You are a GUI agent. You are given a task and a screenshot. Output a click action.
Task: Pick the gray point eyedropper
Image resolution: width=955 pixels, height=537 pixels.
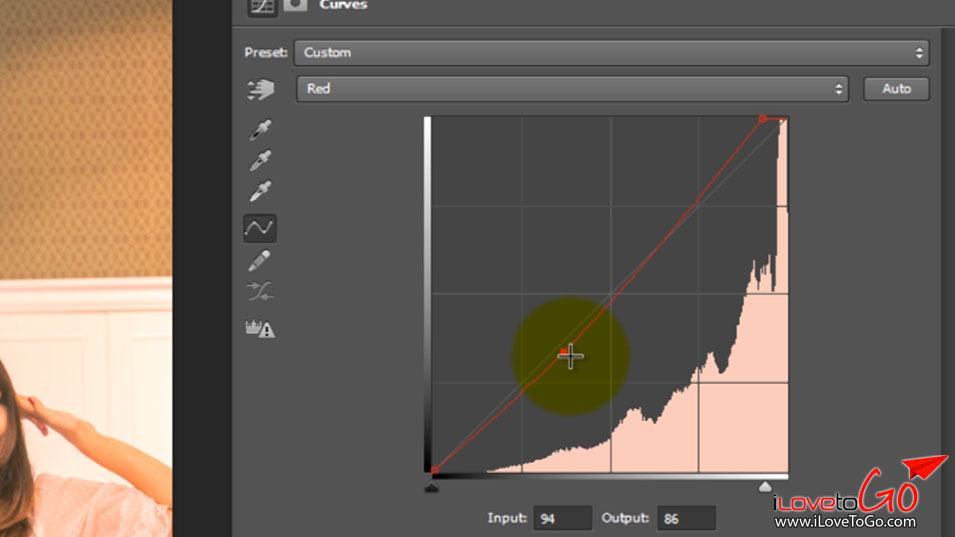pos(260,160)
